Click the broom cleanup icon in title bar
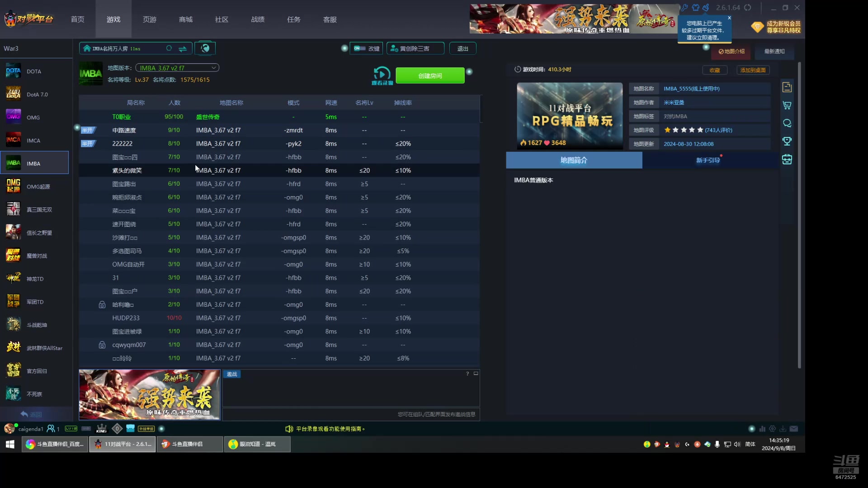Screen dimensions: 868x488 (x=706, y=8)
